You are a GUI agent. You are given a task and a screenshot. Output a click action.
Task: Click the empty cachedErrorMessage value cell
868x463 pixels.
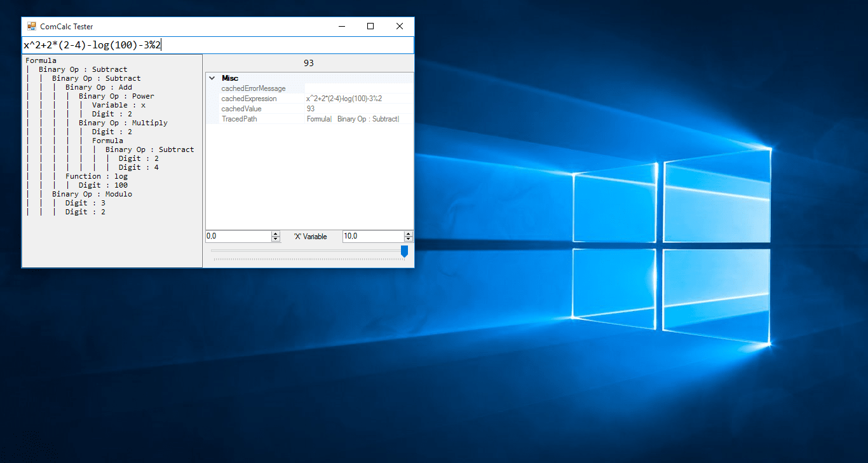coord(359,88)
